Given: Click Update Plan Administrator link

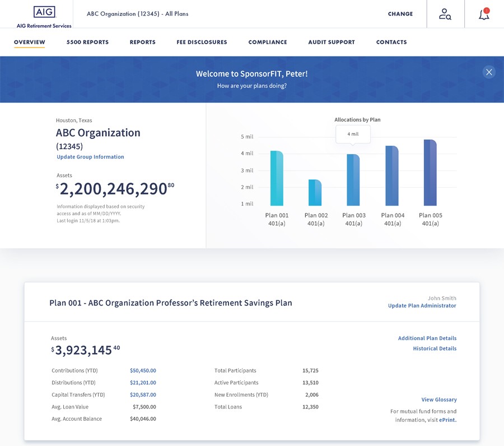Looking at the screenshot, I should coord(422,306).
